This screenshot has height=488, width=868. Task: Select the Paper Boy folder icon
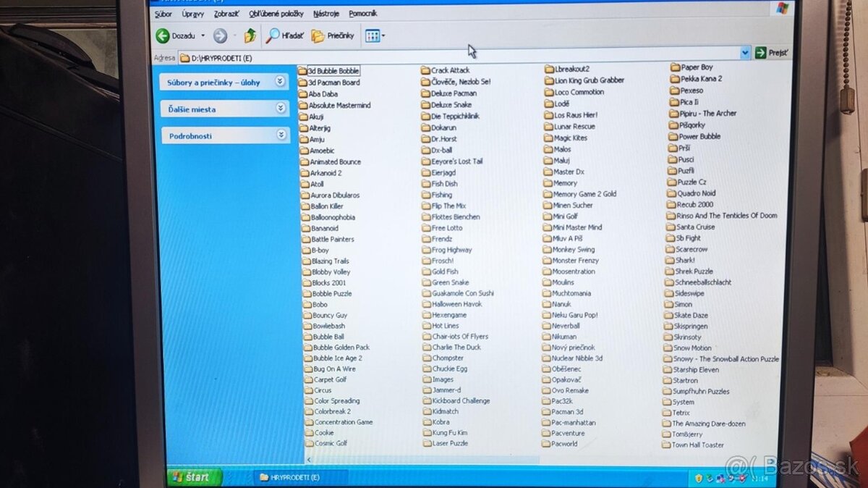[x=675, y=67]
